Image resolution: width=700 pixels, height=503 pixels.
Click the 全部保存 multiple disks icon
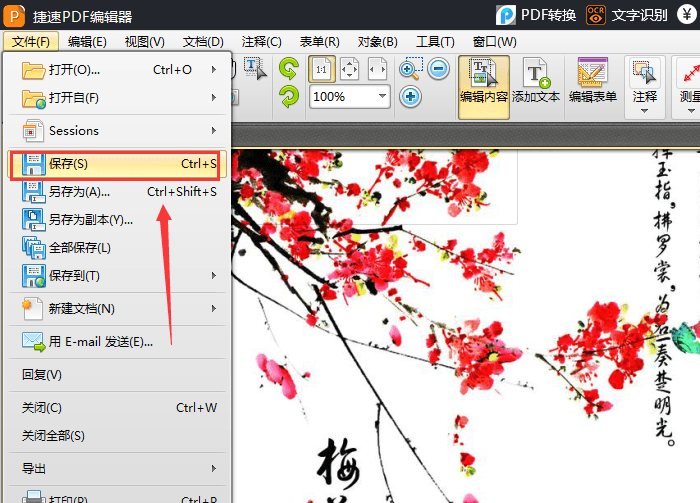tap(33, 248)
